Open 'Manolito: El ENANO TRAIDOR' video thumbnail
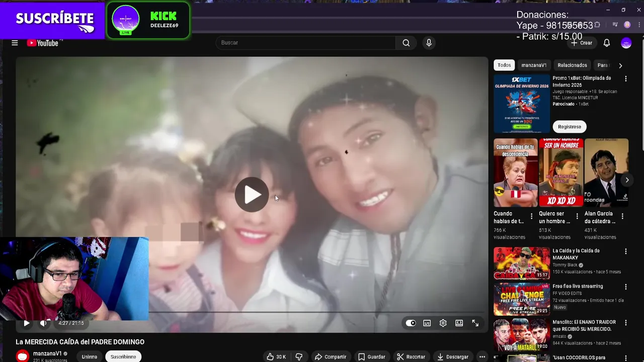 (x=522, y=334)
